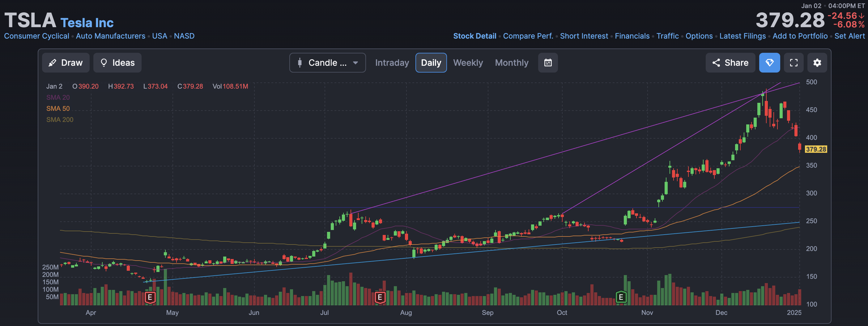Open chart settings gear icon
Image resolution: width=868 pixels, height=326 pixels.
tap(817, 63)
